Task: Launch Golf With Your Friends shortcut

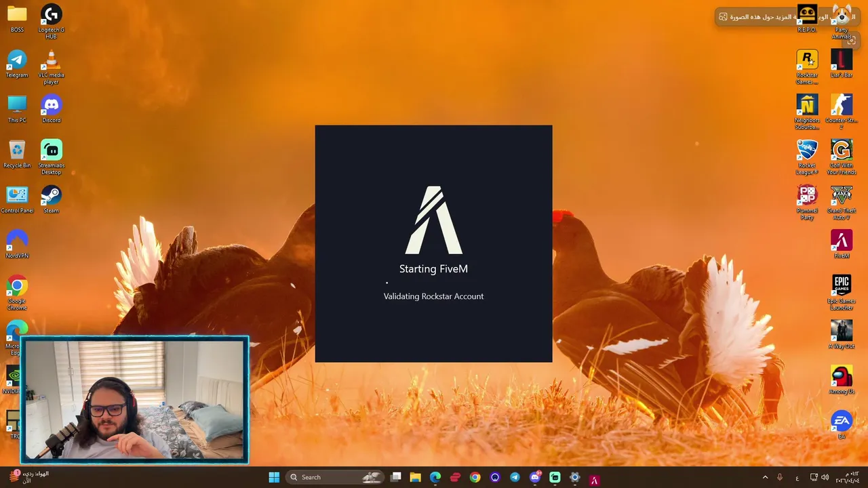Action: pyautogui.click(x=842, y=157)
